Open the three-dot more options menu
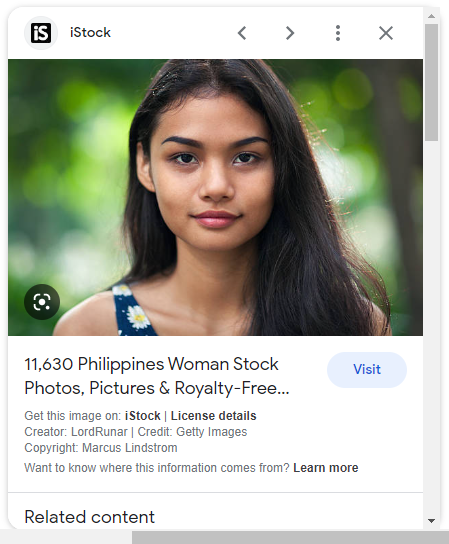 tap(338, 33)
